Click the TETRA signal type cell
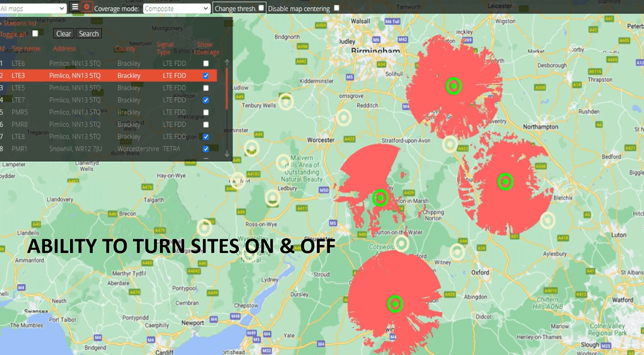The width and height of the screenshot is (644, 355). click(171, 149)
